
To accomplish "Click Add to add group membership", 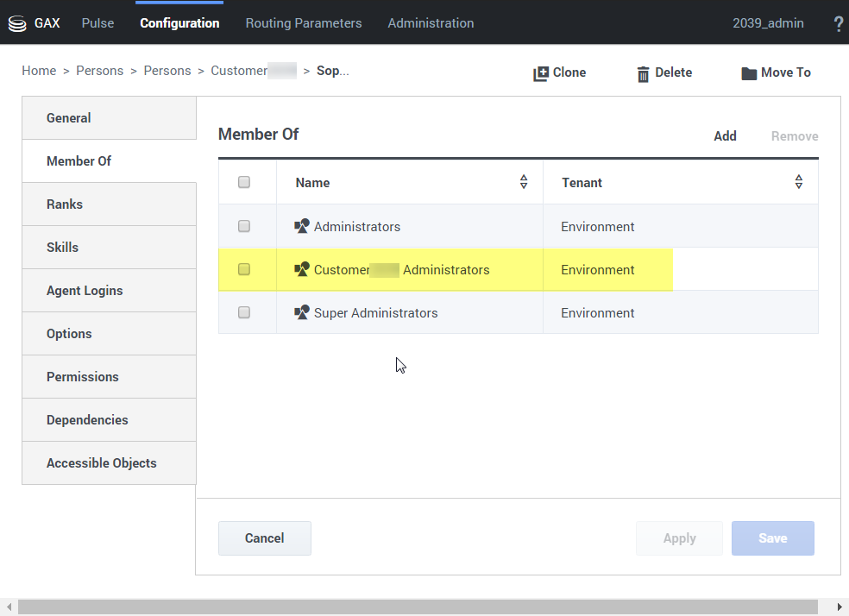I will click(x=725, y=136).
